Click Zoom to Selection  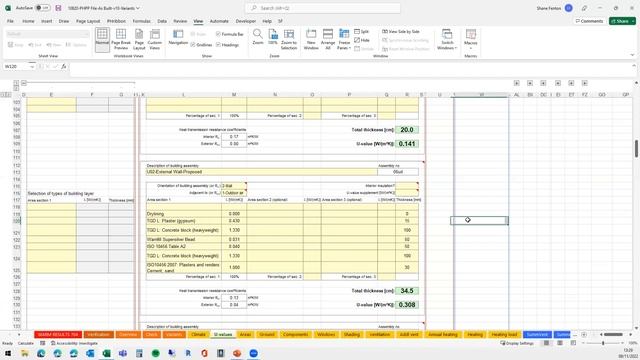tap(289, 39)
